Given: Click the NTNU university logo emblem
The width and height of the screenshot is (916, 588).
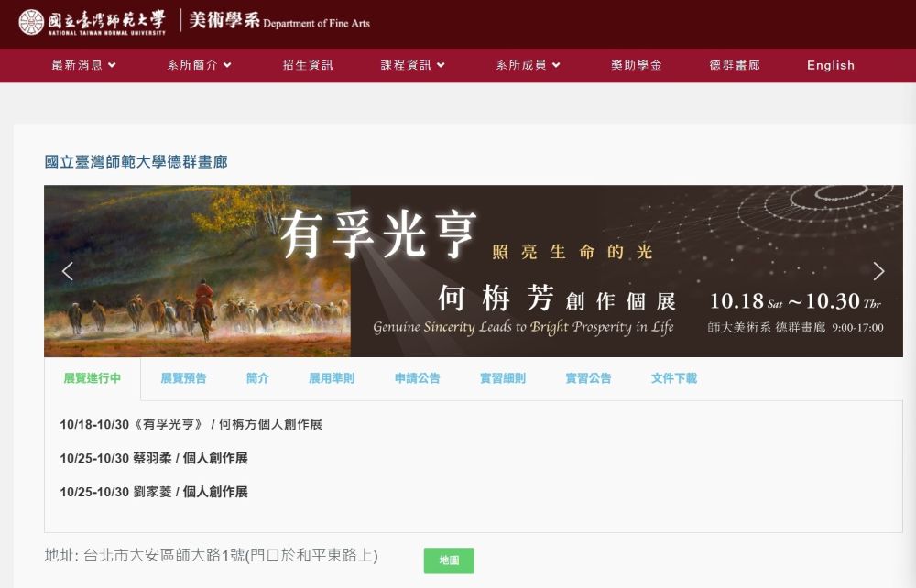Looking at the screenshot, I should tap(31, 22).
